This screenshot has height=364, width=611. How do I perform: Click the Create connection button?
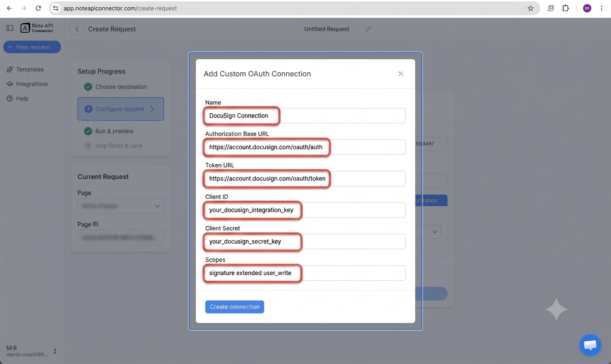[x=234, y=307]
